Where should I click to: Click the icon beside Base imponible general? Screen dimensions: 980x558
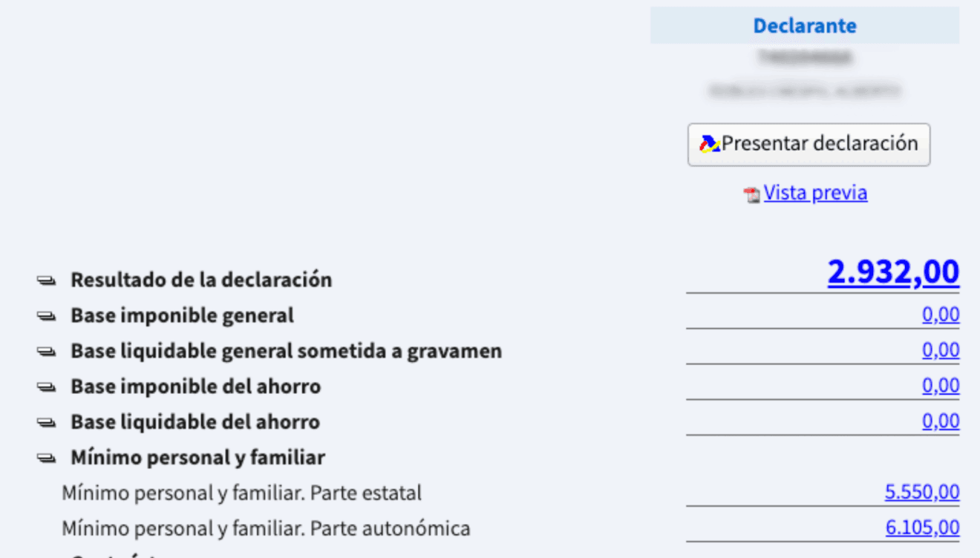[46, 316]
